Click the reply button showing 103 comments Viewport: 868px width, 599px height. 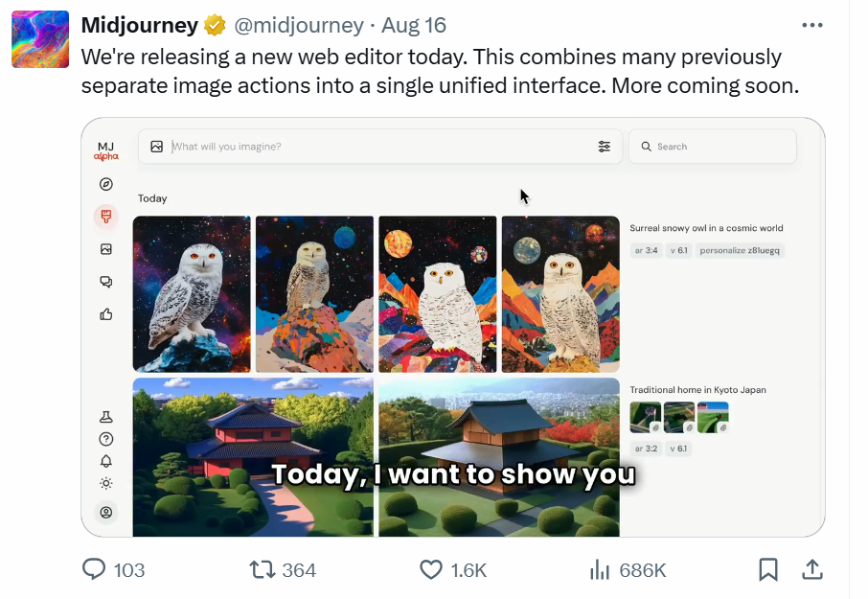click(x=94, y=570)
